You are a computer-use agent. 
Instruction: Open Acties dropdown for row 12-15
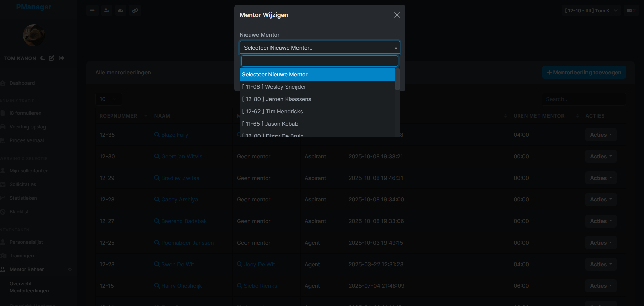601,286
